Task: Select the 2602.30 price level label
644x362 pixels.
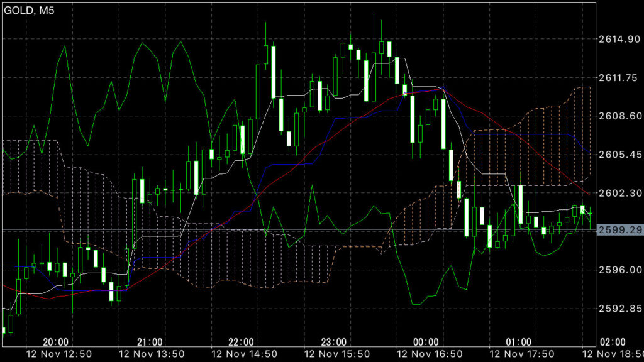Action: point(619,192)
